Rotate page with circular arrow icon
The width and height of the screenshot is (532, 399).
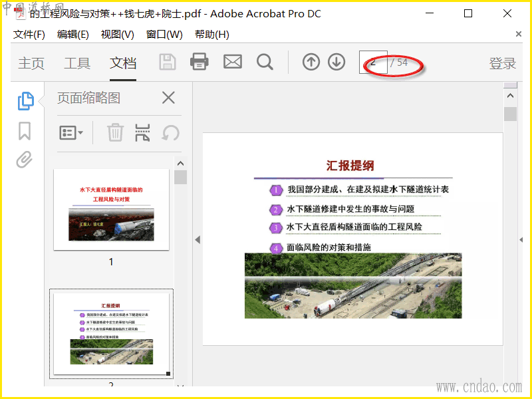pos(170,132)
